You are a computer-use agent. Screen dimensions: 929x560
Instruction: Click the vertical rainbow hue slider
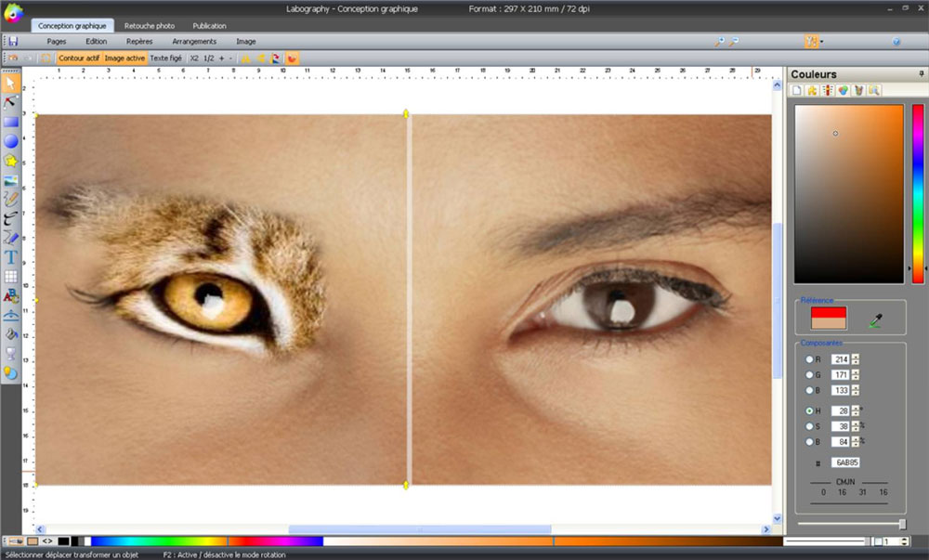pos(918,192)
